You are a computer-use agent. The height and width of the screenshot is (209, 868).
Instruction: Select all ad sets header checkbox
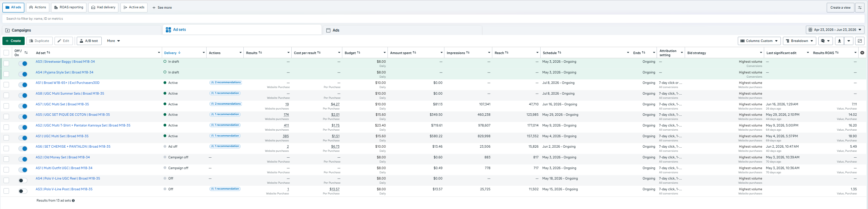coord(6,53)
